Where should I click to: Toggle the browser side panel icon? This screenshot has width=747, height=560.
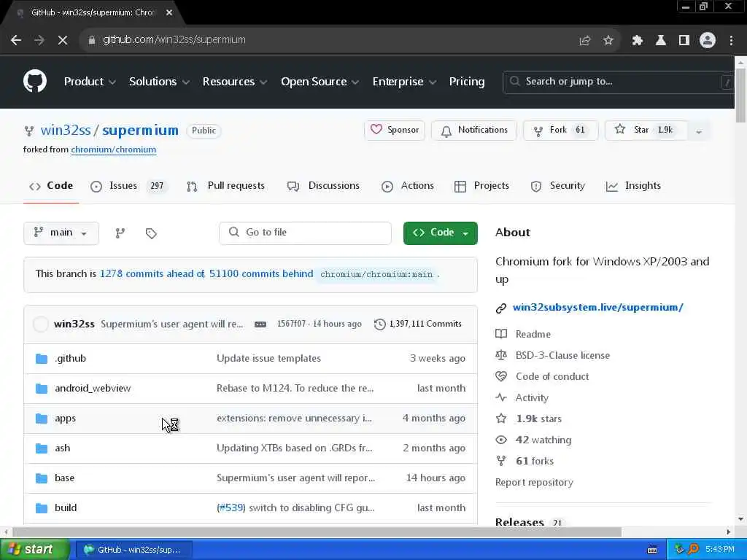684,41
